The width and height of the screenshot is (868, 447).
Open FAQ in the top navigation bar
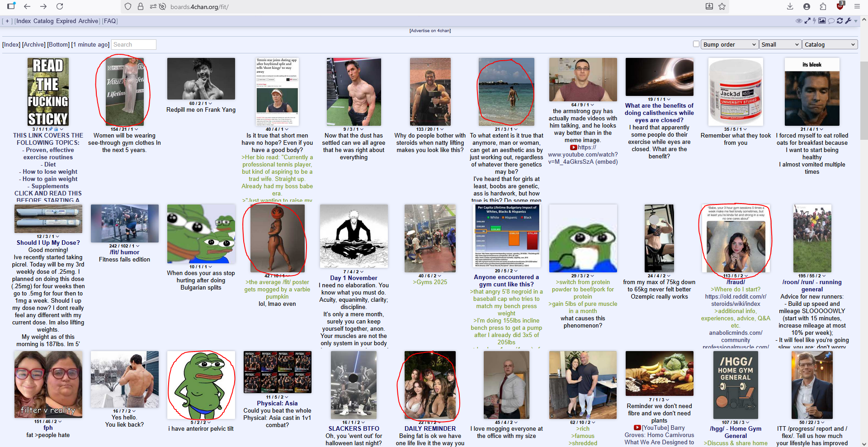110,21
